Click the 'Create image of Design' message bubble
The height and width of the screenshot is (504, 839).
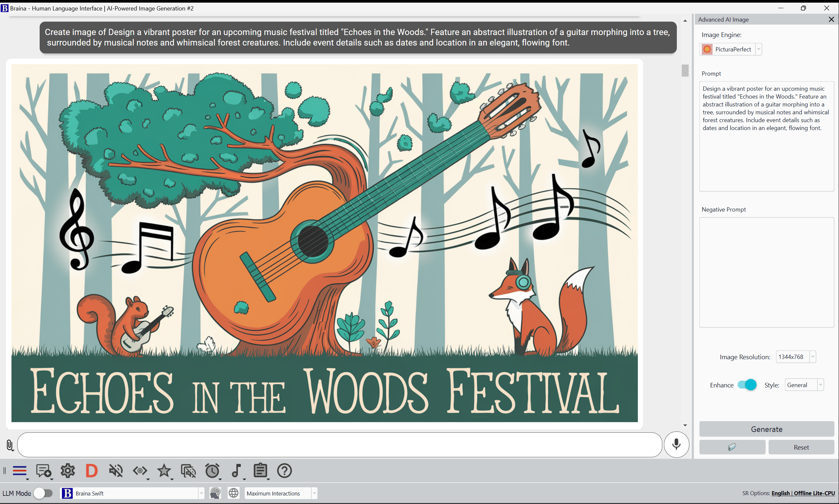tap(358, 37)
